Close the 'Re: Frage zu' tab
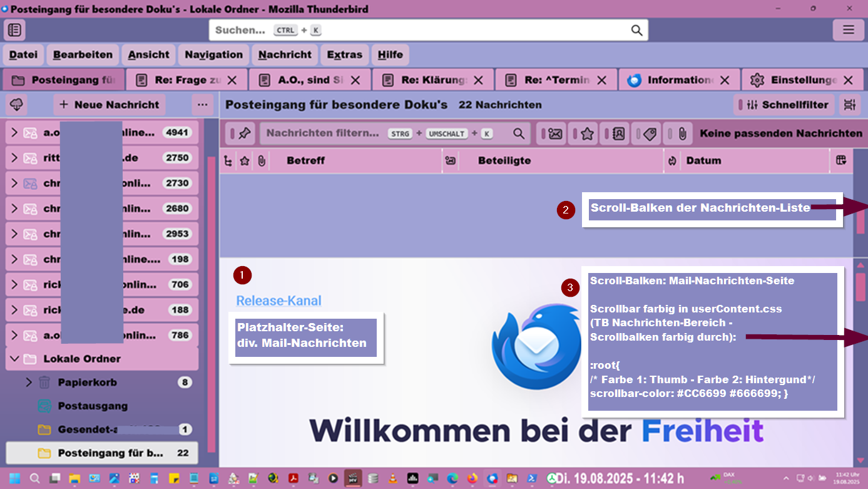Image resolution: width=868 pixels, height=489 pixels. 232,80
